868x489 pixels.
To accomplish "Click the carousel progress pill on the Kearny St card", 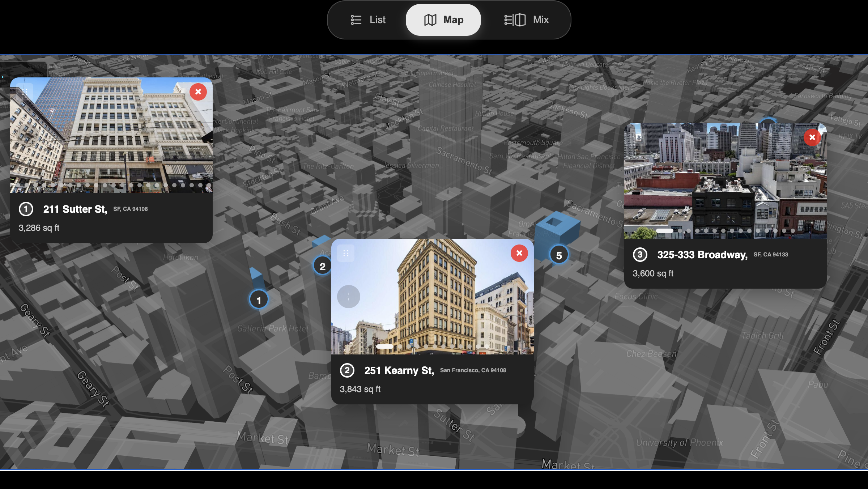I will tap(384, 346).
